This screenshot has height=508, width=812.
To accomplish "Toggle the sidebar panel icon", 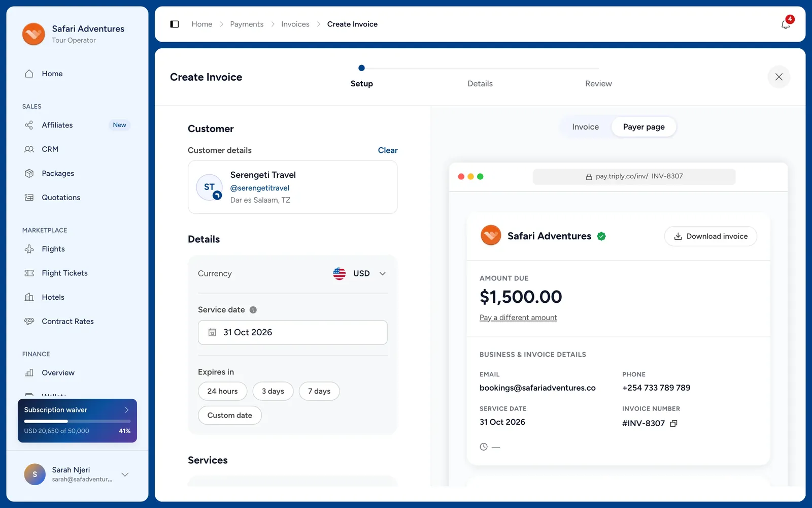I will point(175,24).
